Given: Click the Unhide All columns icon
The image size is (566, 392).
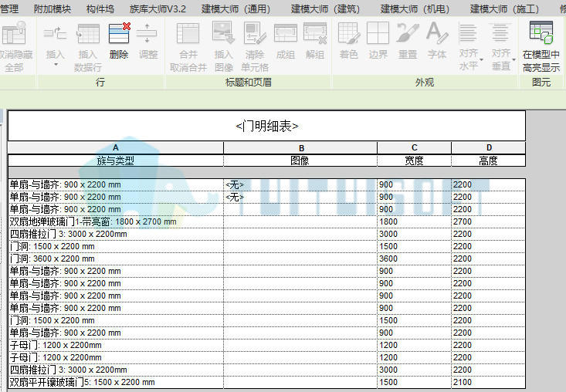Looking at the screenshot, I should click(14, 33).
